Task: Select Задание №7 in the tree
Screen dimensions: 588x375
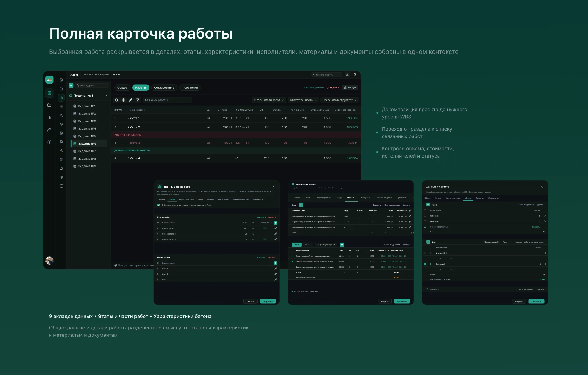Action: 87,151
